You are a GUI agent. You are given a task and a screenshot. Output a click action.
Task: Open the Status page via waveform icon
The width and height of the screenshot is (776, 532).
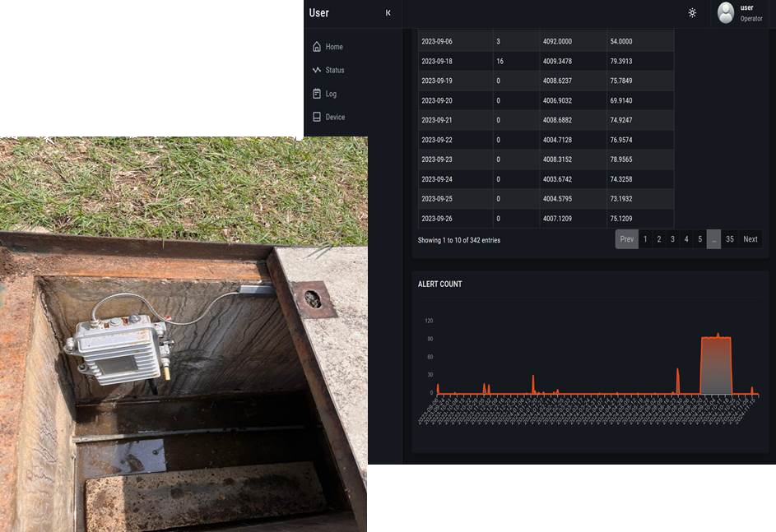[333, 70]
